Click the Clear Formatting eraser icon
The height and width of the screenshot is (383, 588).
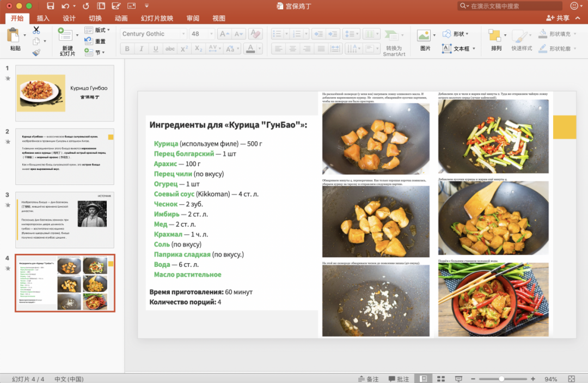[x=255, y=34]
